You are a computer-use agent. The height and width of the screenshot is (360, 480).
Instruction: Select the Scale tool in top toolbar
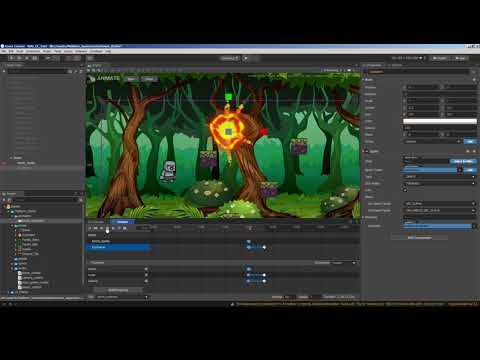tap(27, 58)
